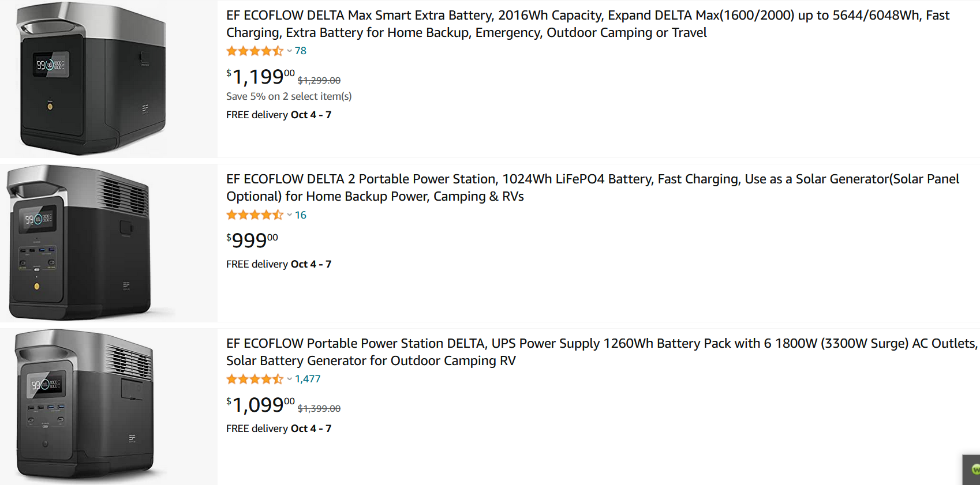
Task: Expand rating breakdown chevron next to 16 reviews
Action: click(289, 215)
